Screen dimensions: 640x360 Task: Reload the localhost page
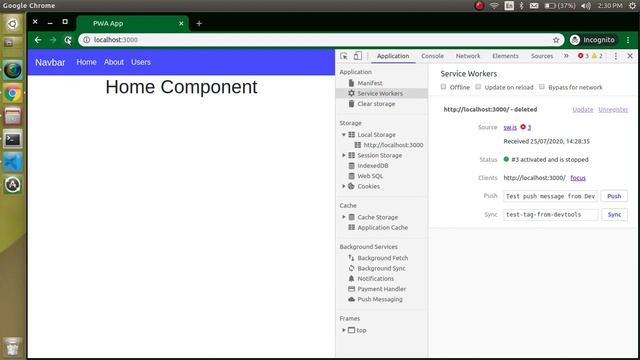click(68, 40)
